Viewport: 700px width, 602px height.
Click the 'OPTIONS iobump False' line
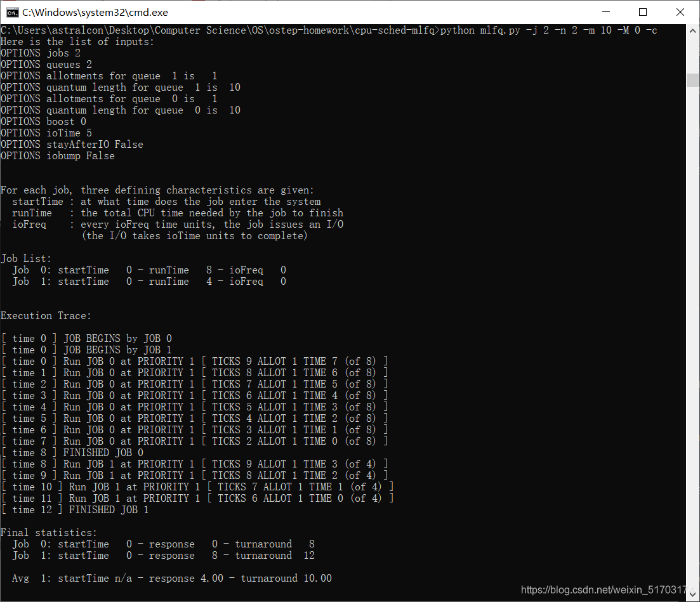[58, 156]
